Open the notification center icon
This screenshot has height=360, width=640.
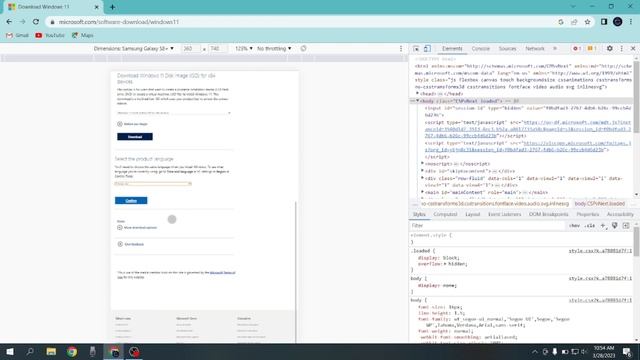click(627, 351)
